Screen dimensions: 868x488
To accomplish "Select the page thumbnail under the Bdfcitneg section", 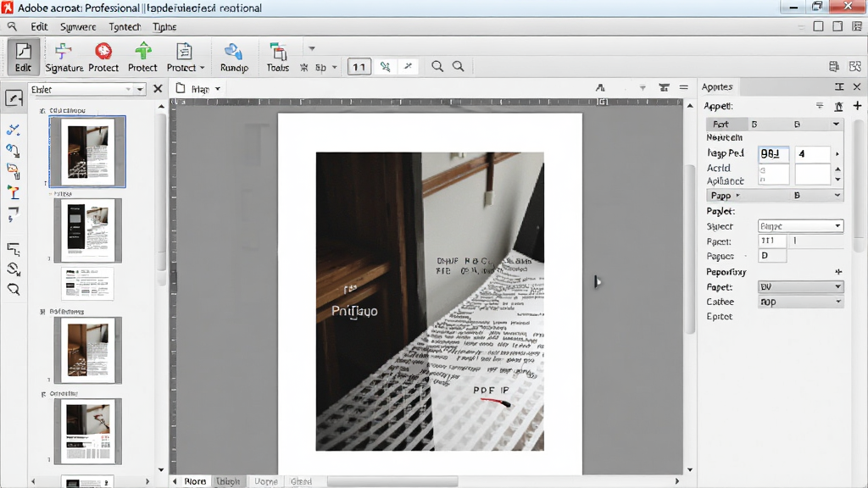I will point(87,350).
